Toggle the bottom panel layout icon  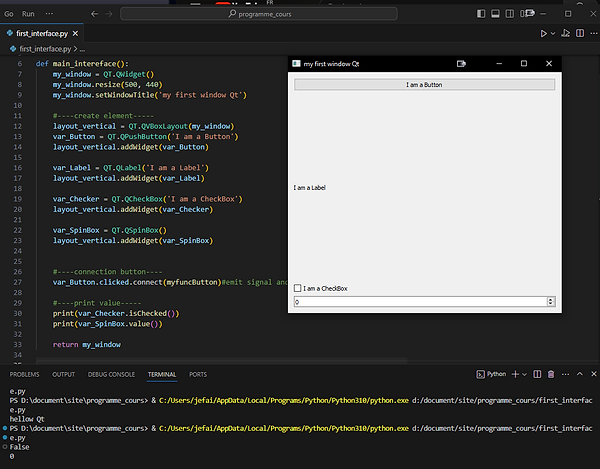[495, 14]
